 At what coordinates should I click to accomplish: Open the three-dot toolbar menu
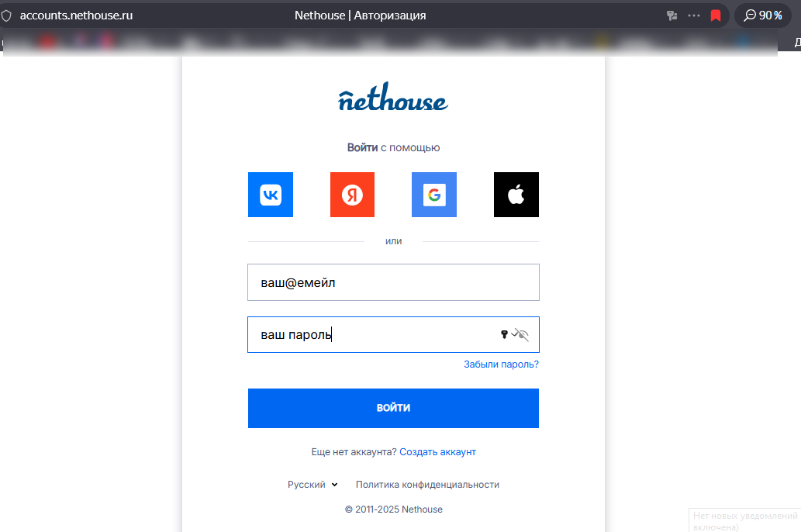click(x=693, y=15)
